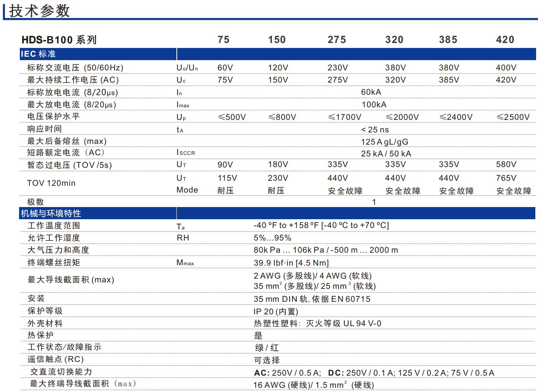The height and width of the screenshot is (392, 538).
Task: Click the 极数 row label
Action: pyautogui.click(x=35, y=202)
